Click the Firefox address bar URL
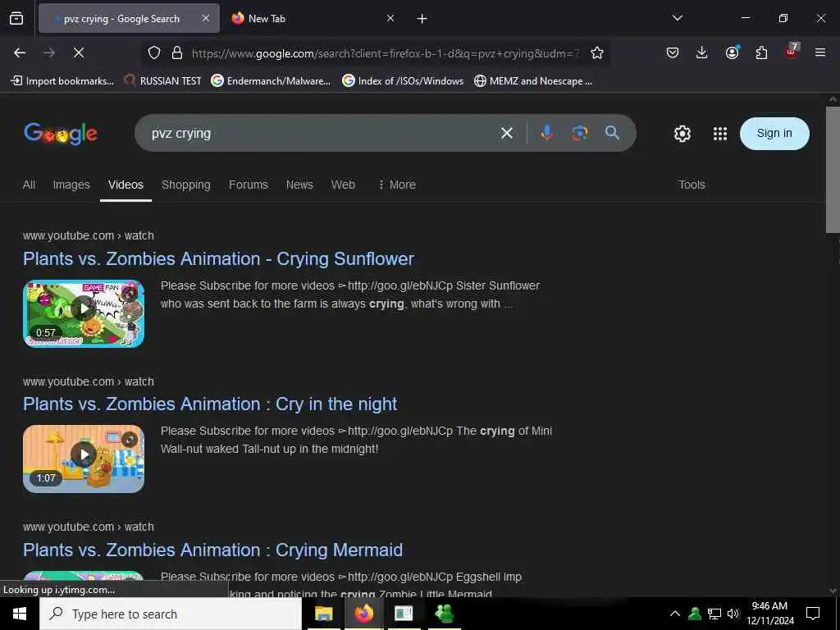Viewport: 840px width, 630px height. (x=386, y=53)
